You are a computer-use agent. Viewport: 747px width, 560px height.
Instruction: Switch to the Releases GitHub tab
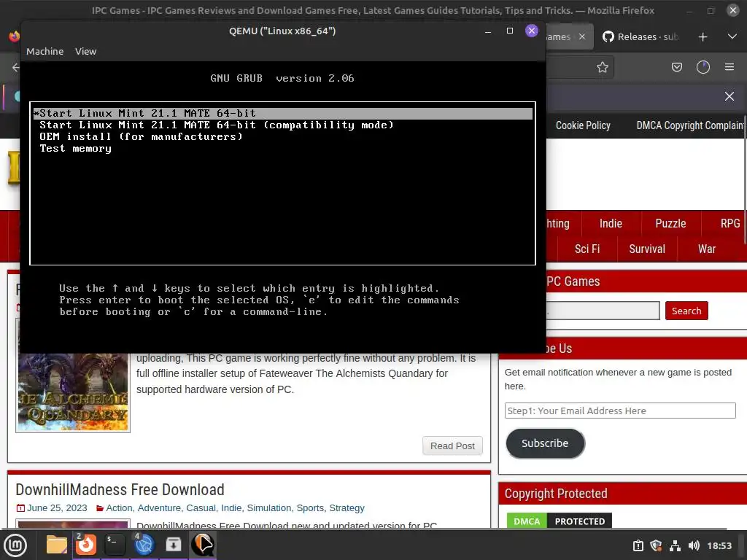[x=640, y=36]
